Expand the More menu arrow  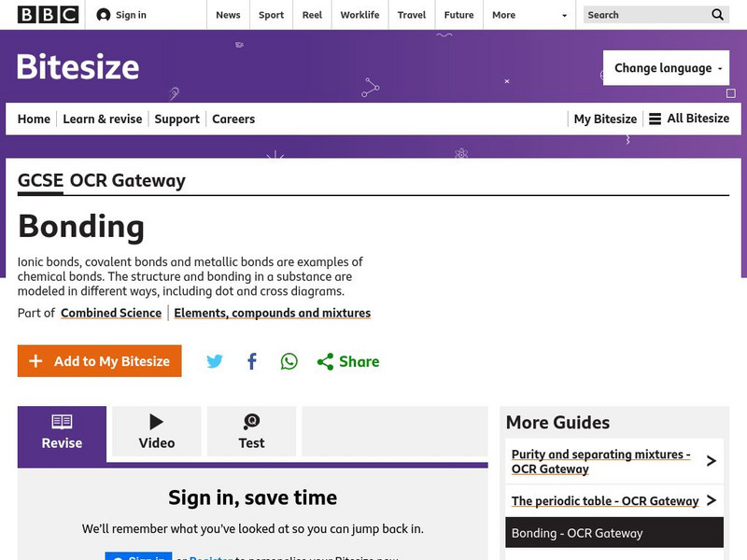point(565,15)
